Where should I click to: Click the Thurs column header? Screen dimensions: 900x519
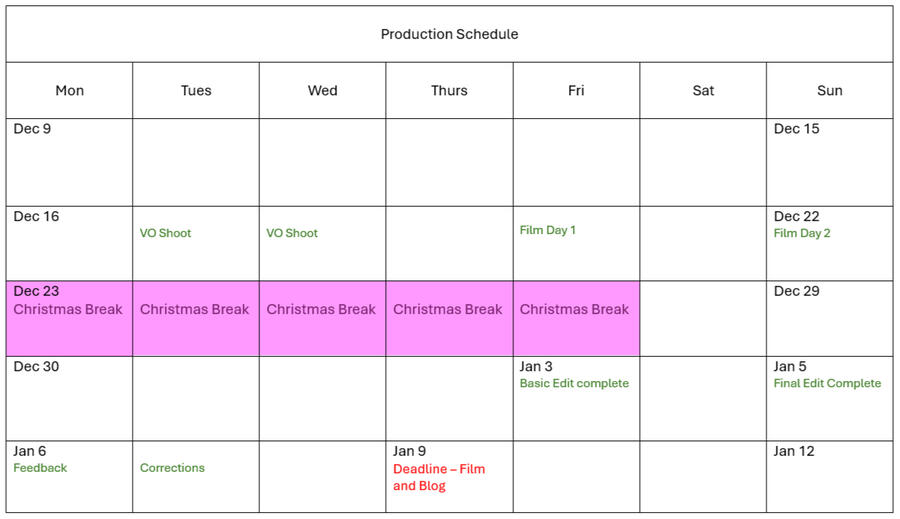click(x=449, y=91)
